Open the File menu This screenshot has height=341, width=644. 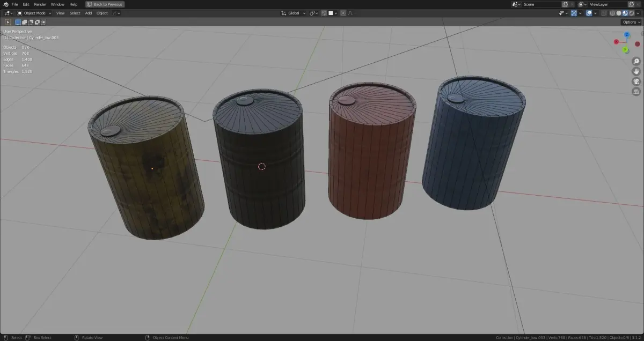14,4
